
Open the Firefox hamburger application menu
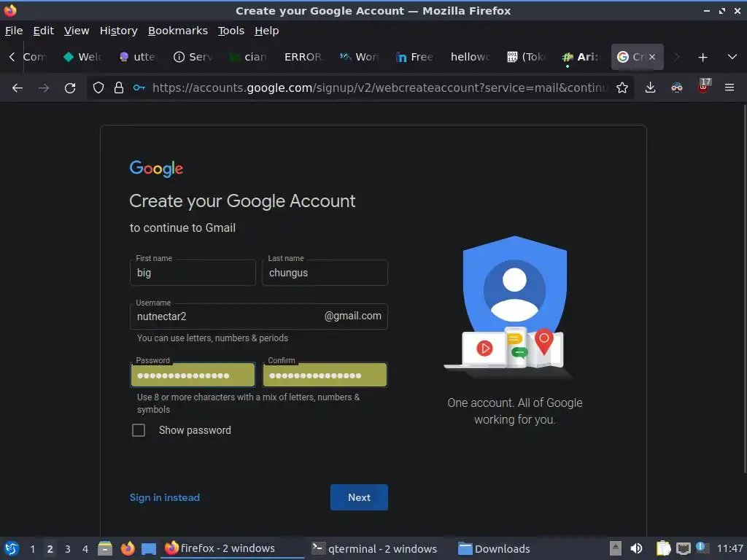[x=729, y=87]
